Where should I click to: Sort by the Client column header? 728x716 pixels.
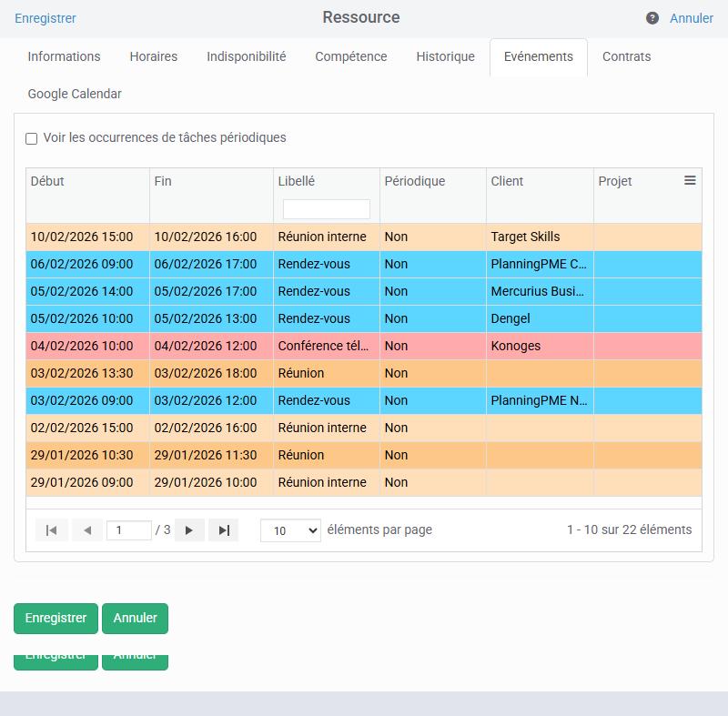point(507,181)
